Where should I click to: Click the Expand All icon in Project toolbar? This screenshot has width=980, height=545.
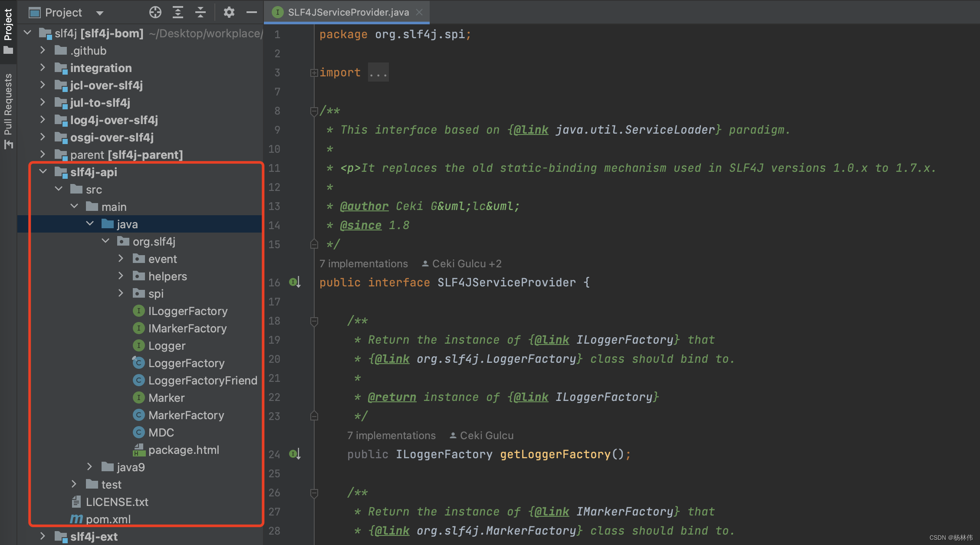(x=178, y=12)
